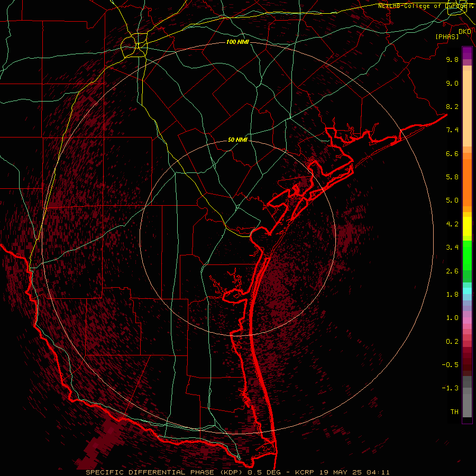The height and width of the screenshot is (476, 476).
Task: Click the "9.0" scale value
Action: coord(452,83)
